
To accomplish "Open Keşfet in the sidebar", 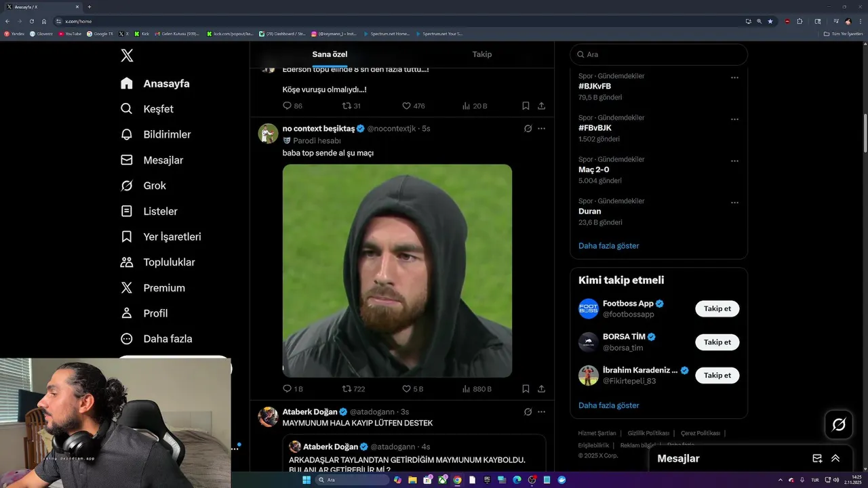I will (x=147, y=109).
